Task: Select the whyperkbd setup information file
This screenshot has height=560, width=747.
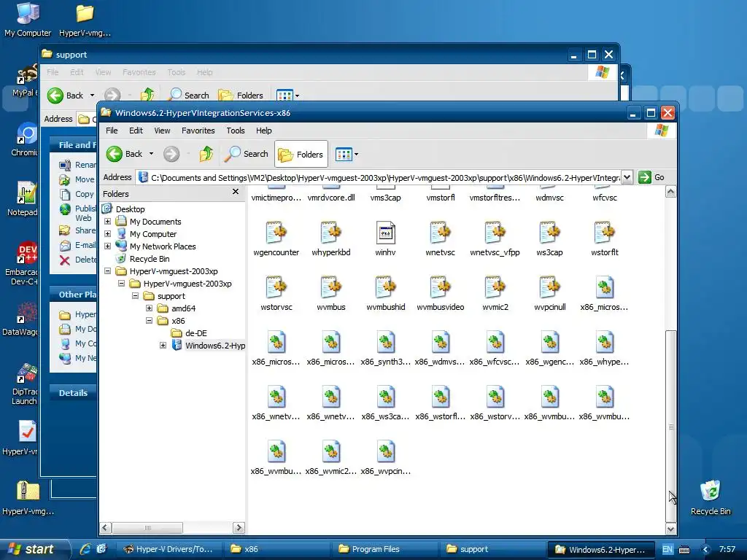Action: click(x=331, y=233)
